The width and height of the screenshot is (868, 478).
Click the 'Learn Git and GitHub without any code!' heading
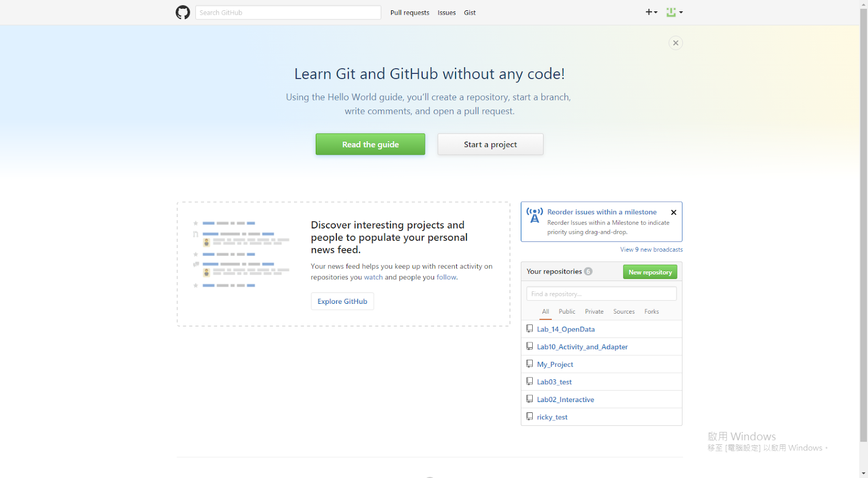click(429, 74)
